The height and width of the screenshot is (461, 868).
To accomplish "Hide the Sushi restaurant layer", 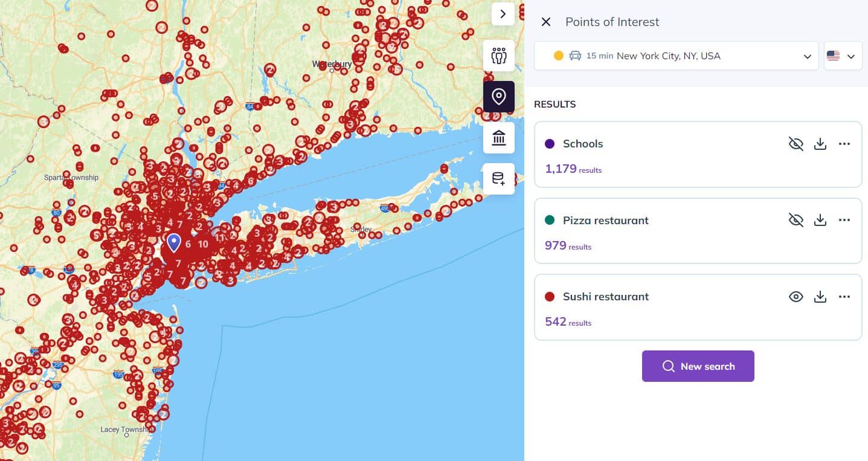I will point(796,297).
